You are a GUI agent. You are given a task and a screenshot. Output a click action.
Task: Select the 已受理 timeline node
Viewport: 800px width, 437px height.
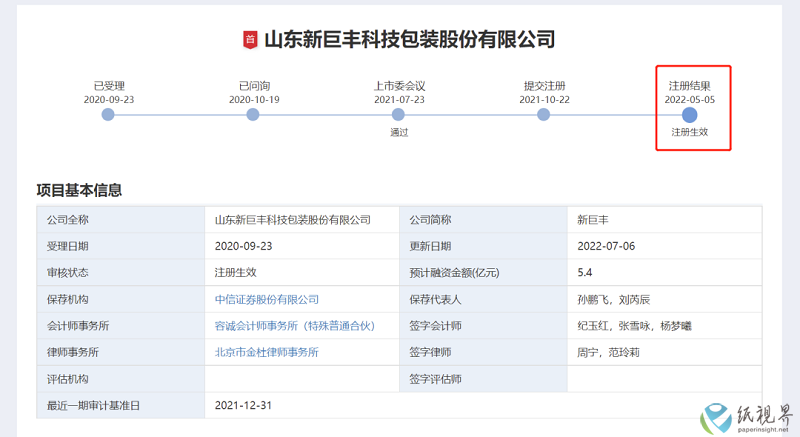[x=108, y=115]
